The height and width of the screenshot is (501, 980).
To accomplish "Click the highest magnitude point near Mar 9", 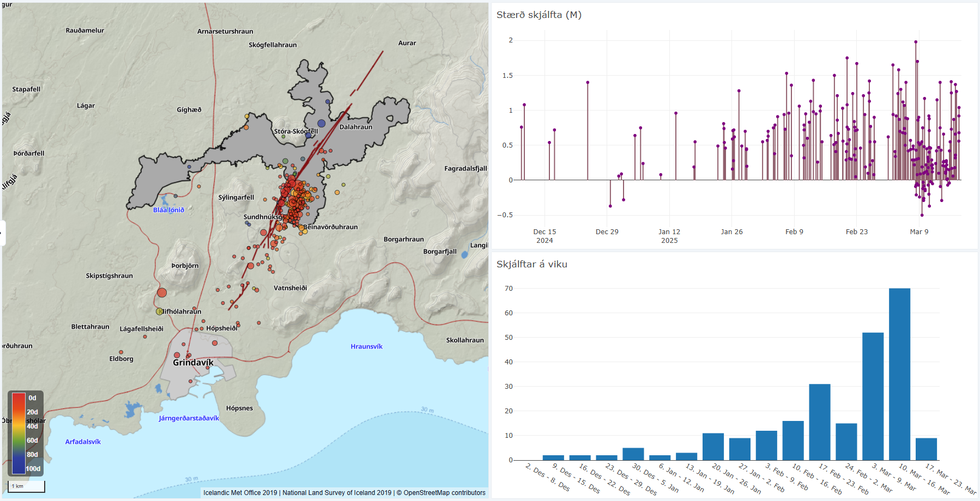I will click(916, 42).
